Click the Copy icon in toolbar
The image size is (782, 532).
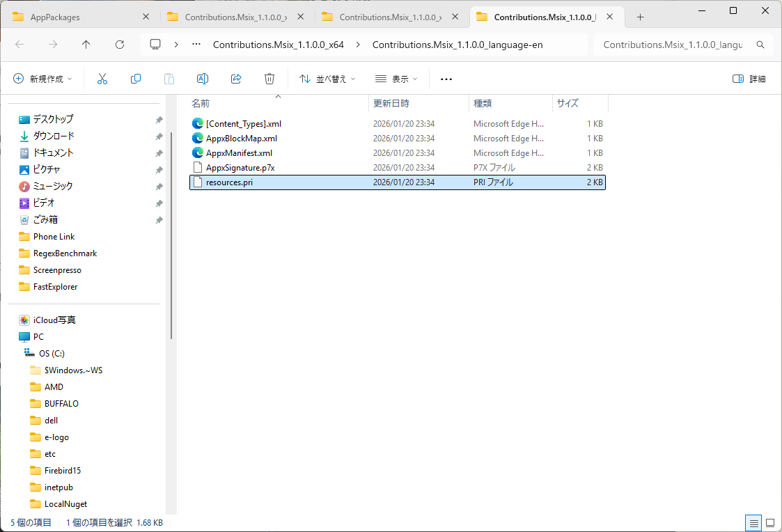coord(136,79)
